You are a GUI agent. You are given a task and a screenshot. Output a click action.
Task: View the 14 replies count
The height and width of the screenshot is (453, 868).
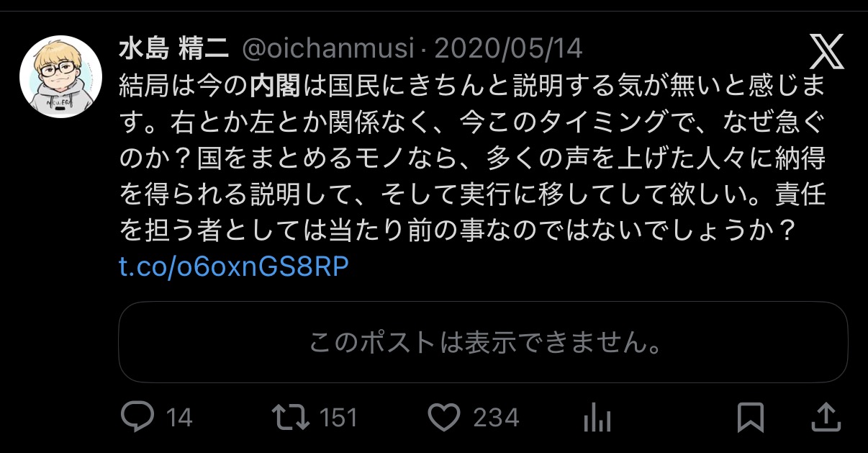179,418
